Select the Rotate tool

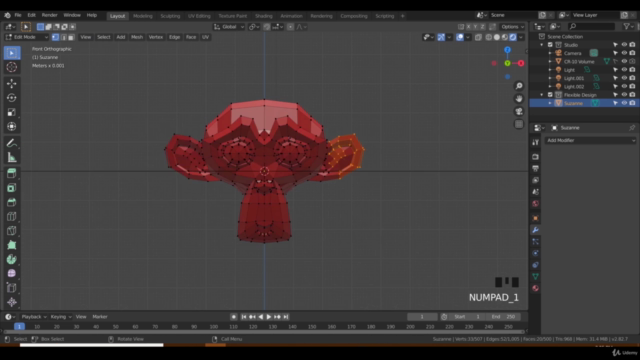click(12, 98)
